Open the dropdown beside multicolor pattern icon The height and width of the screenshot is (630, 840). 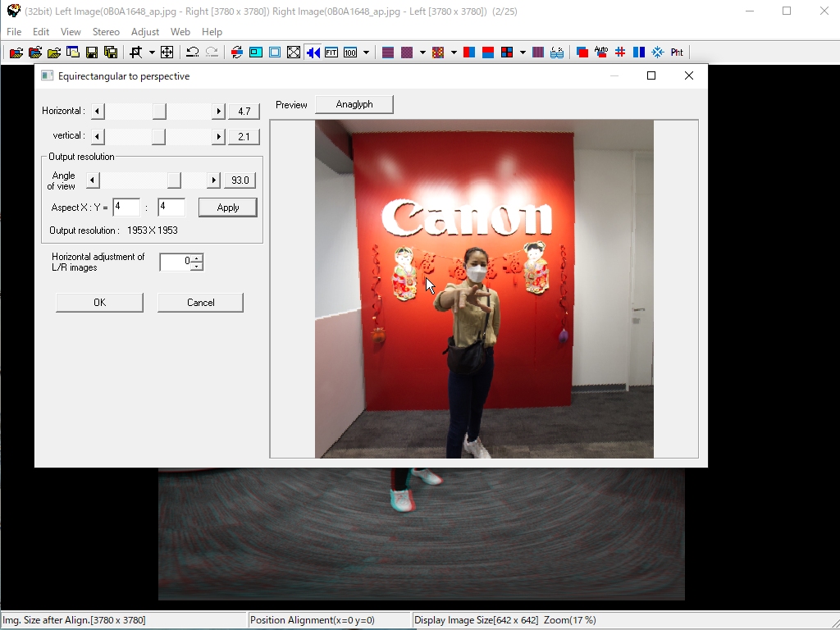[x=454, y=52]
